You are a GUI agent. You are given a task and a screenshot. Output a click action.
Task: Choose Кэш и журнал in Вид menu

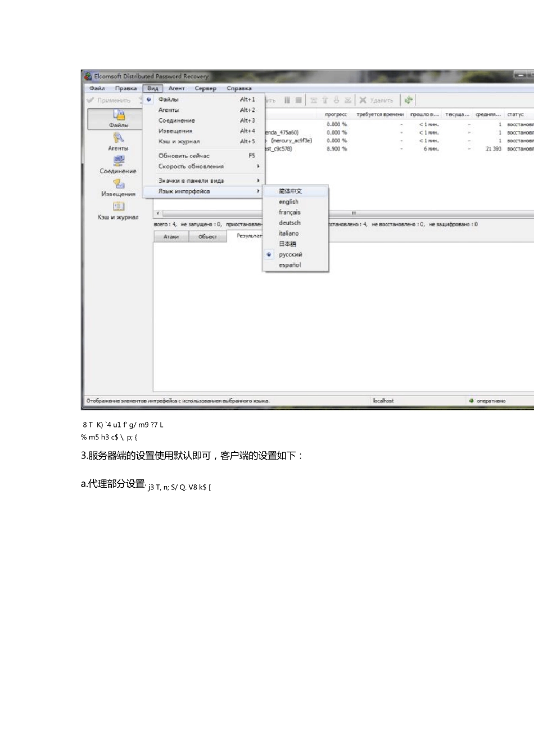pos(204,142)
